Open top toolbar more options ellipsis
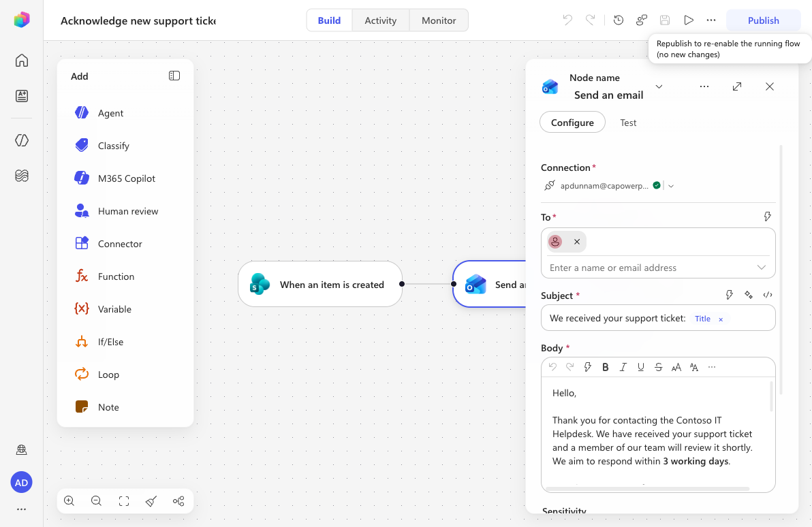The height and width of the screenshot is (527, 812). point(711,20)
